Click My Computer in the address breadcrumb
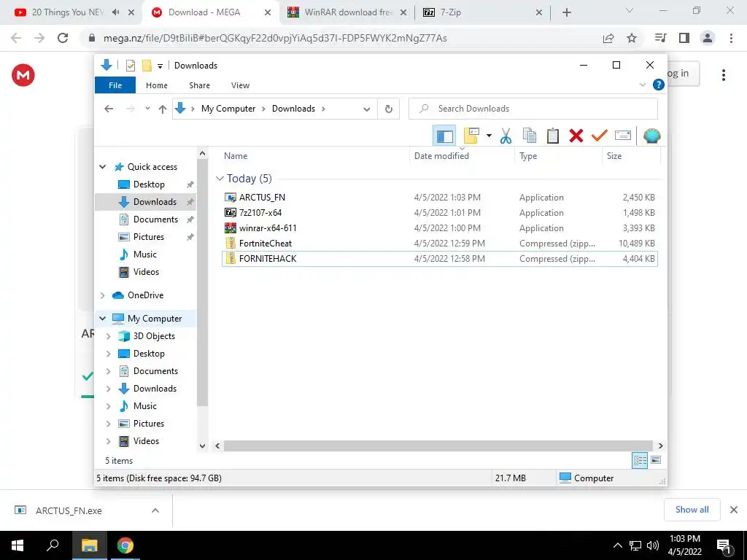 pos(228,109)
